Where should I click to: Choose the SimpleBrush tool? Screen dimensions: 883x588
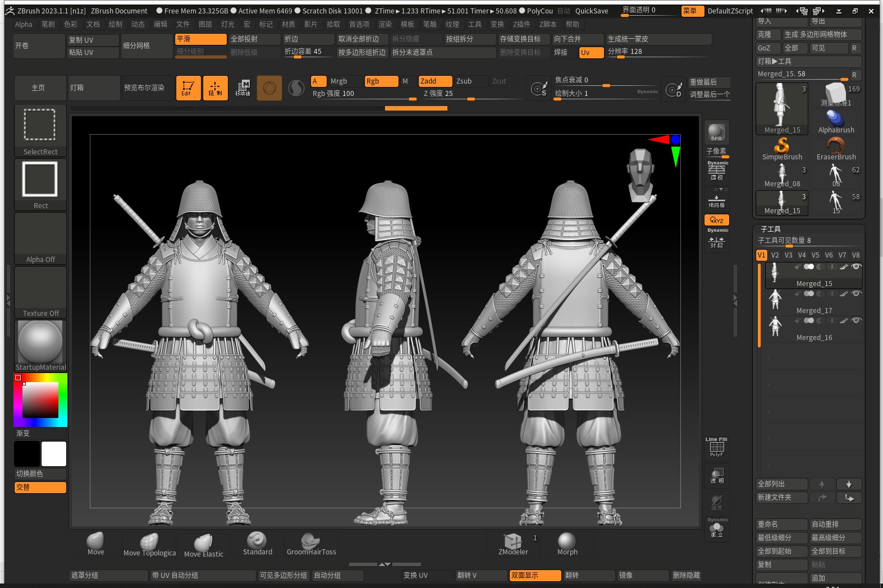point(782,149)
